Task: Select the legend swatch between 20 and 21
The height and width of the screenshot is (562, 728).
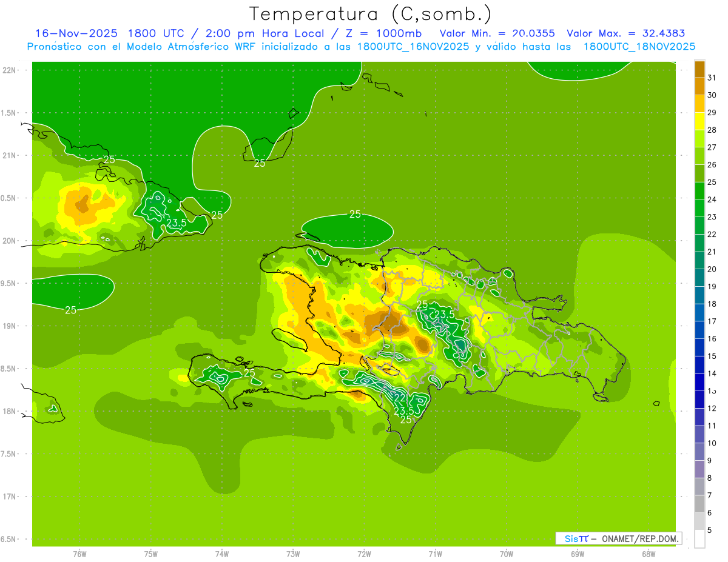Action: (x=699, y=261)
